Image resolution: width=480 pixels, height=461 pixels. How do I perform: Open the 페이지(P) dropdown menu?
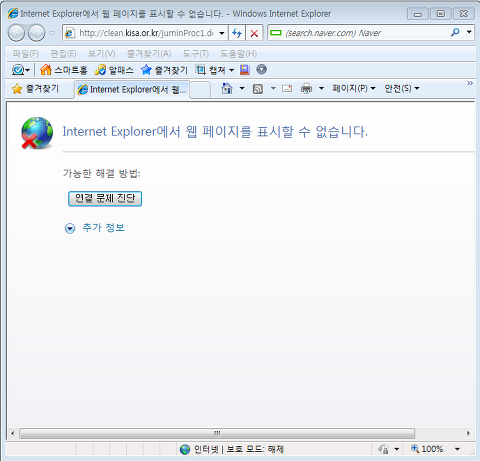[354, 88]
